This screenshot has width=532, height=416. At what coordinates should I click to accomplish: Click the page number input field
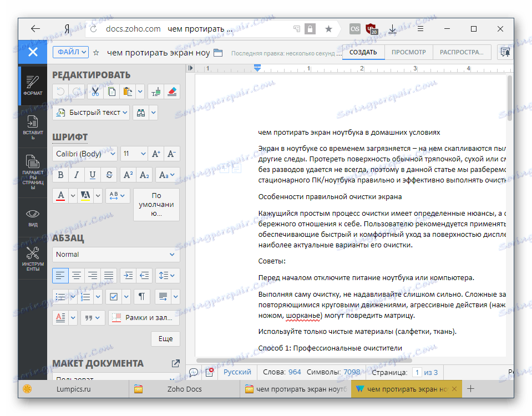click(x=417, y=372)
